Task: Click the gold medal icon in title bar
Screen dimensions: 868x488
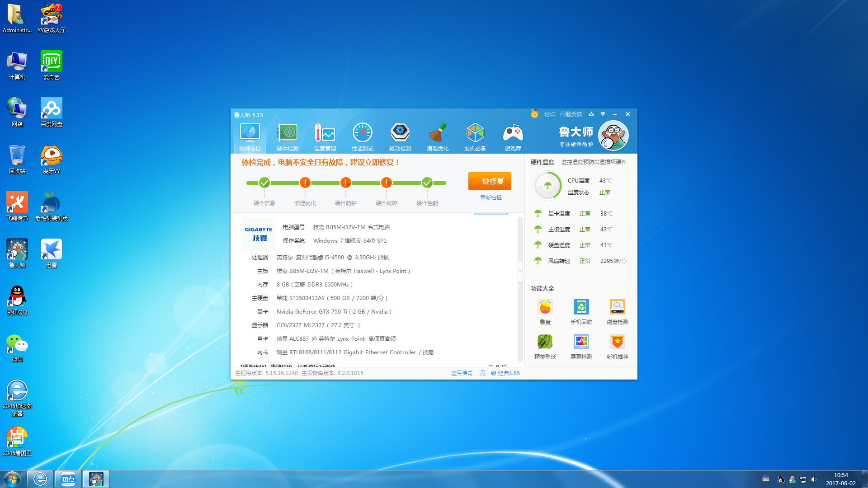Action: click(x=534, y=114)
